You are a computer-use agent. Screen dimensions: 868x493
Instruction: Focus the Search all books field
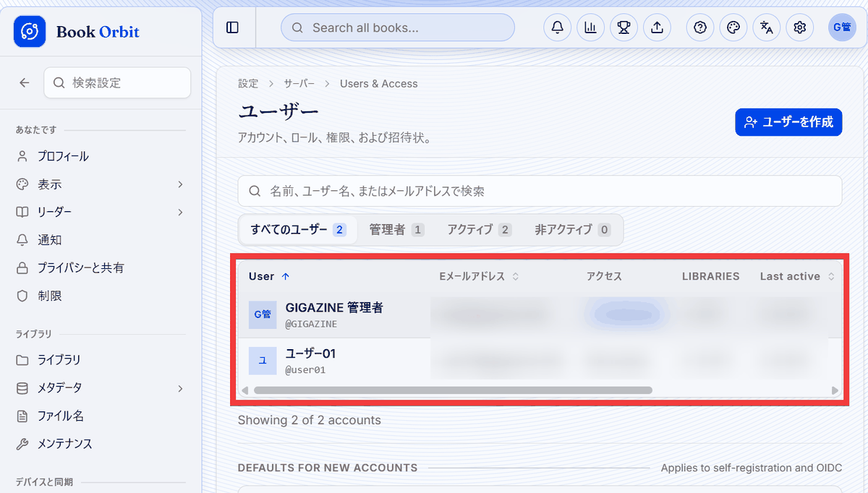point(397,27)
